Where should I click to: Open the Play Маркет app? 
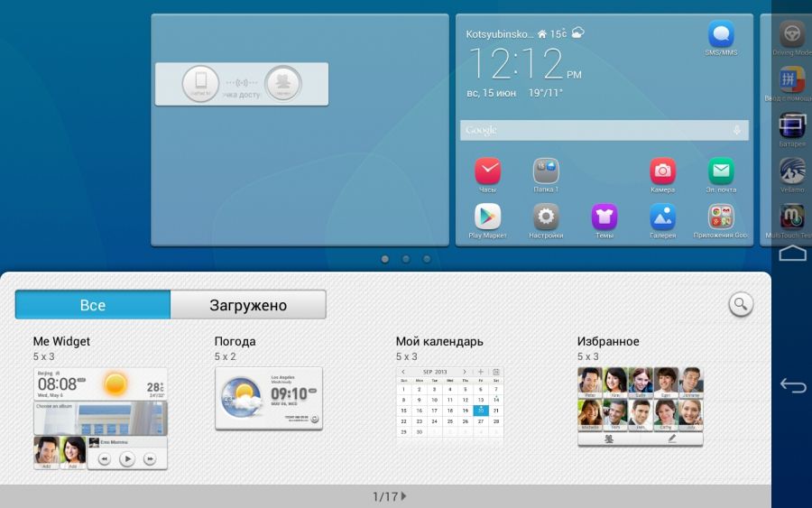[487, 217]
